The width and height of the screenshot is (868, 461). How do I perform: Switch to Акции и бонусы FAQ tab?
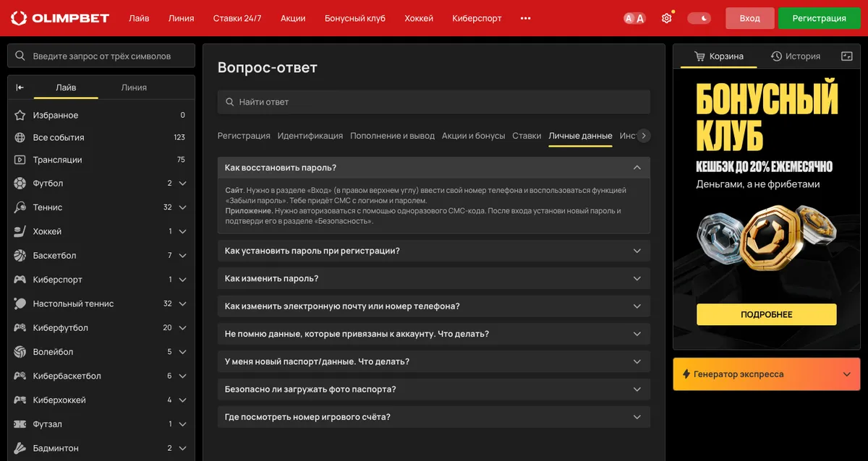coord(474,136)
